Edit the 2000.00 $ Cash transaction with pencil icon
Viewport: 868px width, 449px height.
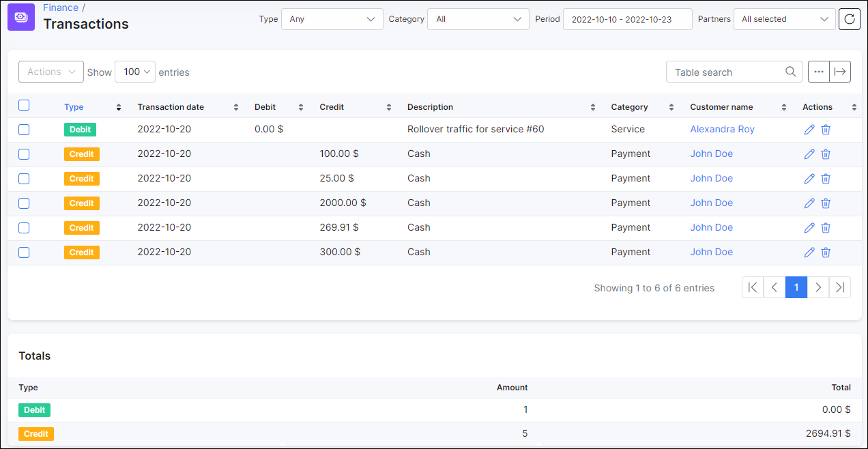tap(809, 203)
